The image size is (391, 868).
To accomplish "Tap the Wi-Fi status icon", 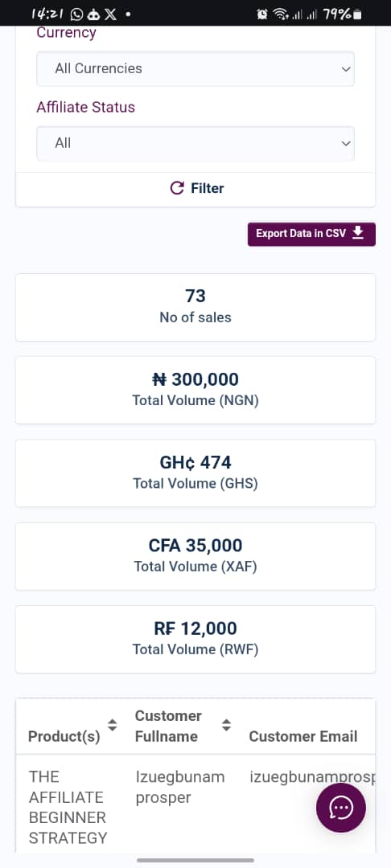I will click(x=280, y=14).
